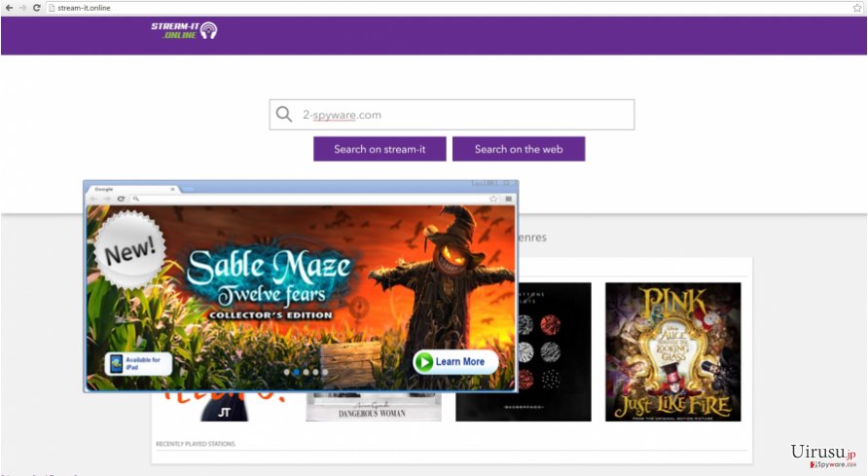Bookmark page with main address bar star

(857, 8)
